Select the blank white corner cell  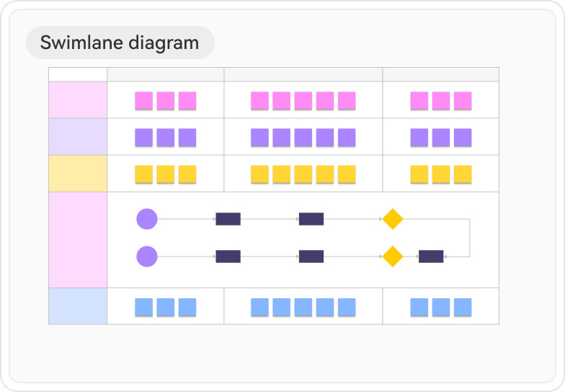coord(78,74)
